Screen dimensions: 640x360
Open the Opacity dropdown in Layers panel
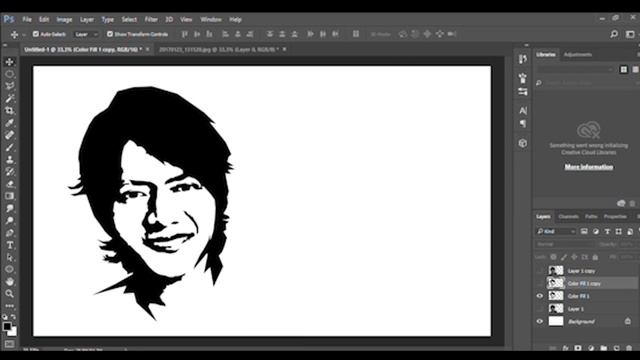(629, 244)
